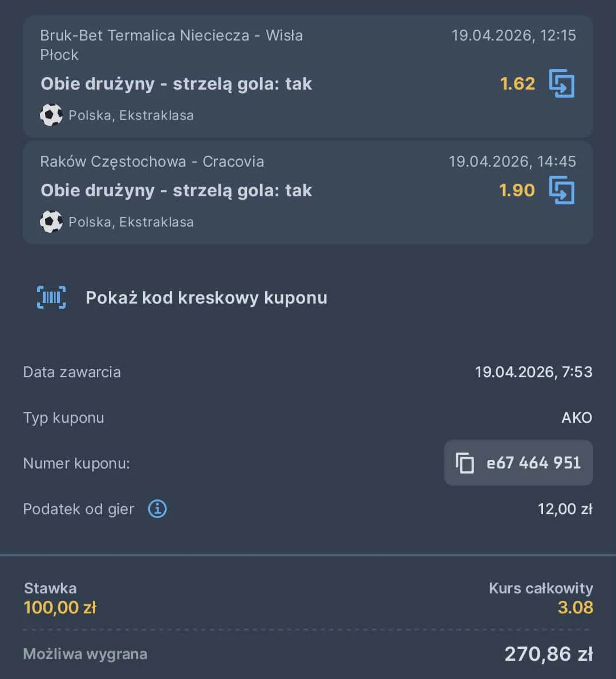Open the Bruk-Bet Termalica - Wisła Płock match
616x679 pixels.
click(171, 45)
